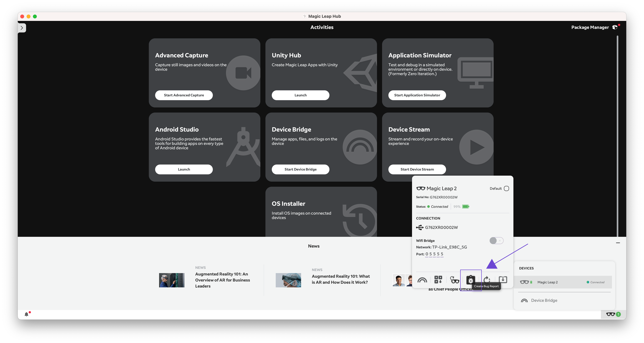Create a bug report via bug icon
The image size is (644, 343).
(470, 279)
